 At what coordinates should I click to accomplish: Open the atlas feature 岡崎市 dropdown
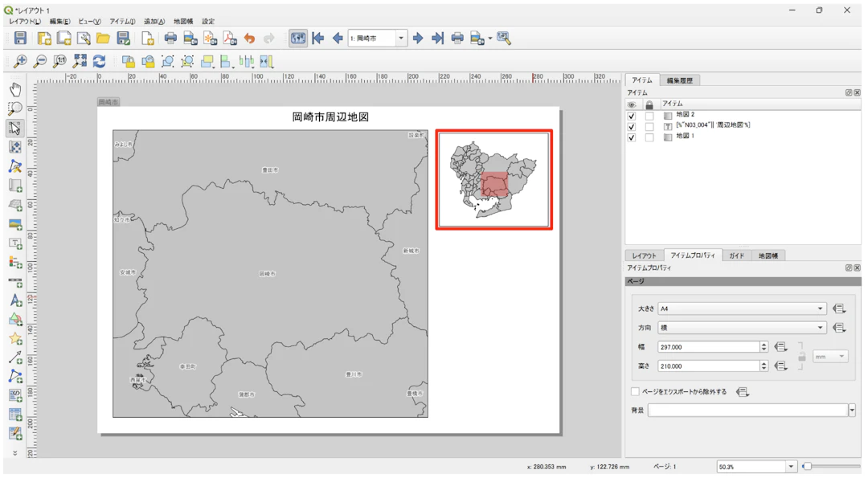[401, 38]
